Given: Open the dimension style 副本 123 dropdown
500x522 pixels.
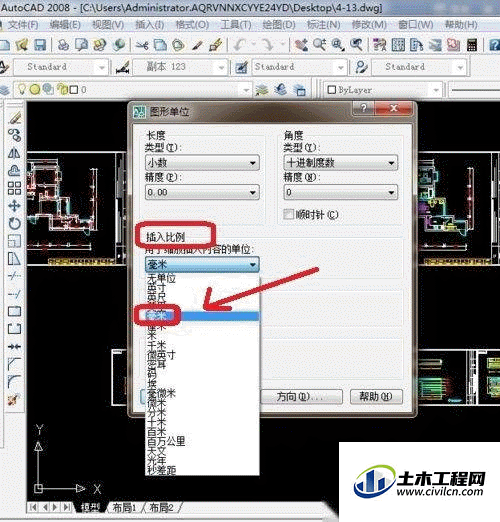Looking at the screenshot, I should click(180, 67).
